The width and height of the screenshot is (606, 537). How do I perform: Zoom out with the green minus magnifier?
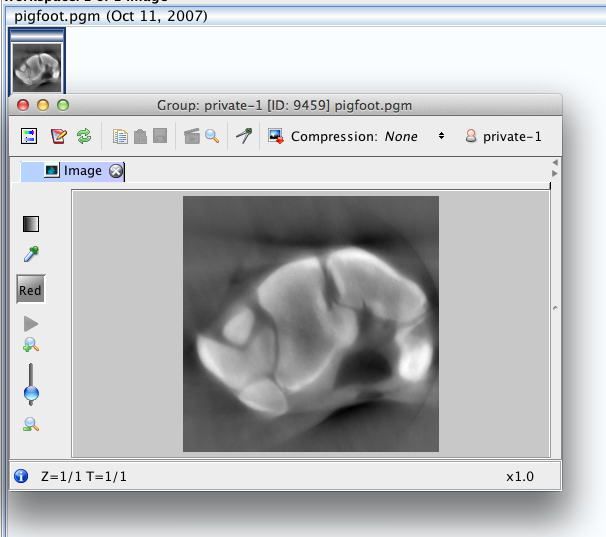pos(31,424)
